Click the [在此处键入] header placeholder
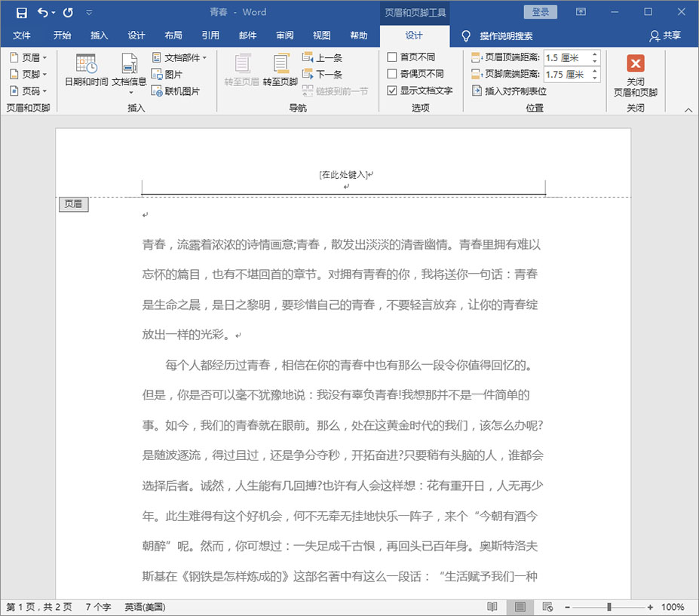This screenshot has height=616, width=699. [x=343, y=174]
